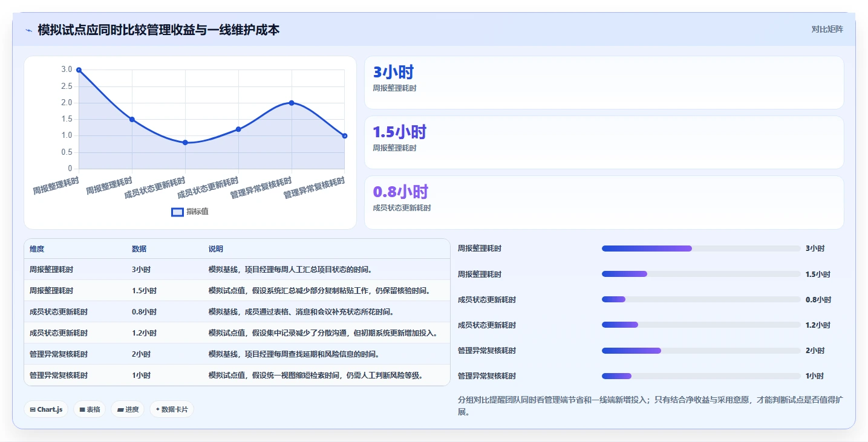Click the last chart data point at 1.0
Screen dimensions: 868x442
tap(344, 135)
